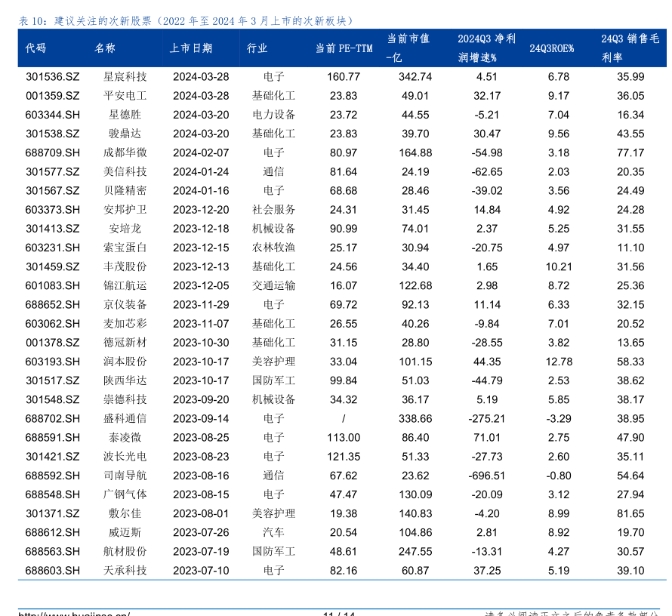The height and width of the screenshot is (616, 672).
Task: Select the 成都华微 name cell
Action: coord(125,152)
